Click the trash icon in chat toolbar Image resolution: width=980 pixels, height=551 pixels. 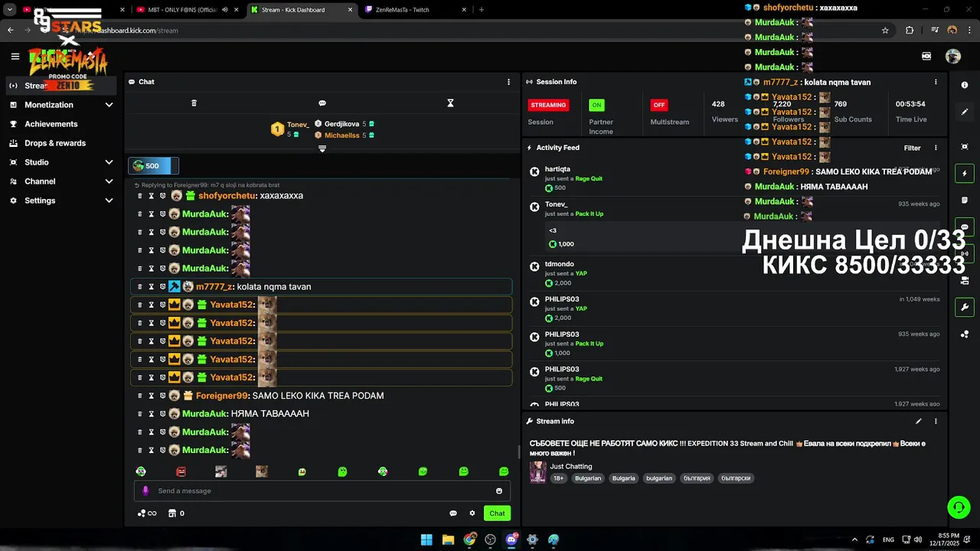[194, 103]
